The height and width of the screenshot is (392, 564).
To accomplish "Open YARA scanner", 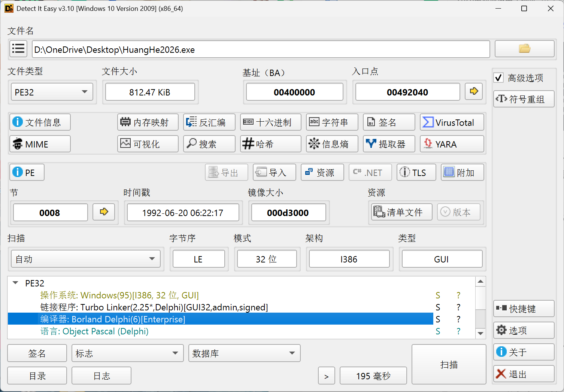I will (x=452, y=144).
